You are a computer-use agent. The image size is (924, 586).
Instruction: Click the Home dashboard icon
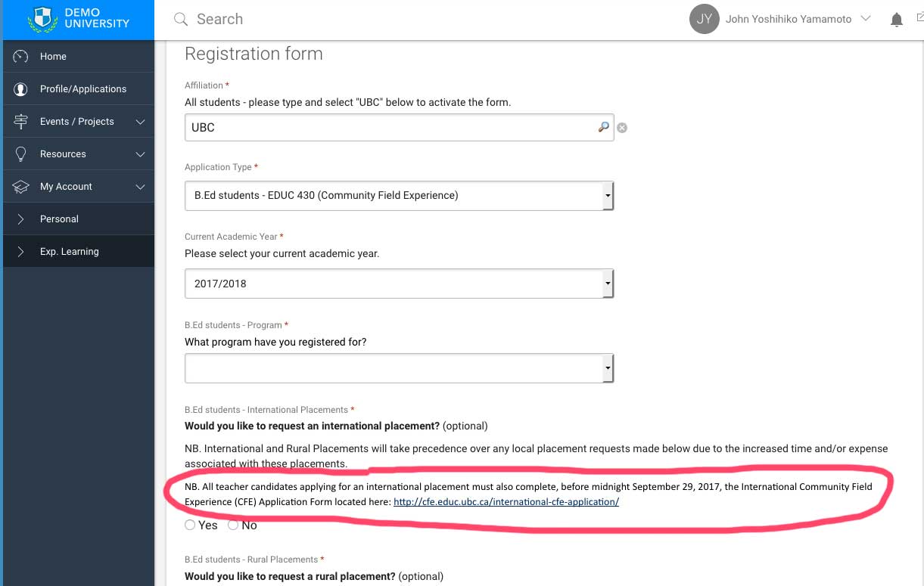tap(21, 56)
